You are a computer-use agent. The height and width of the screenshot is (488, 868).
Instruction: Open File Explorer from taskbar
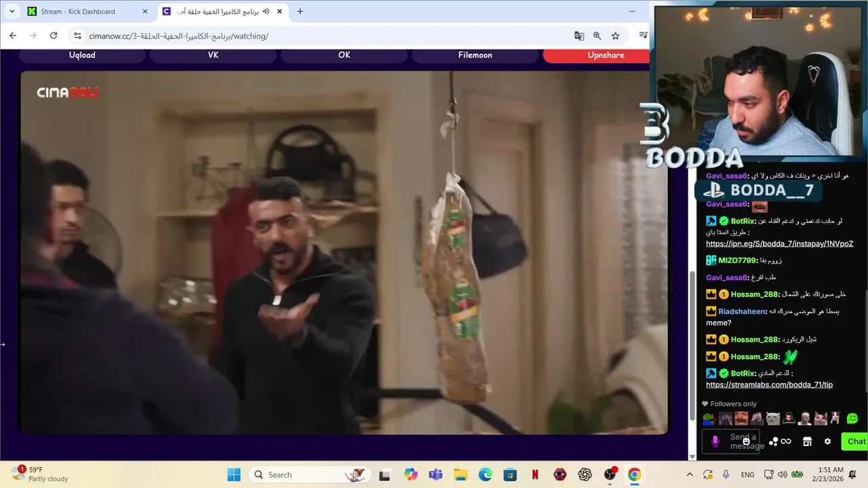click(460, 474)
